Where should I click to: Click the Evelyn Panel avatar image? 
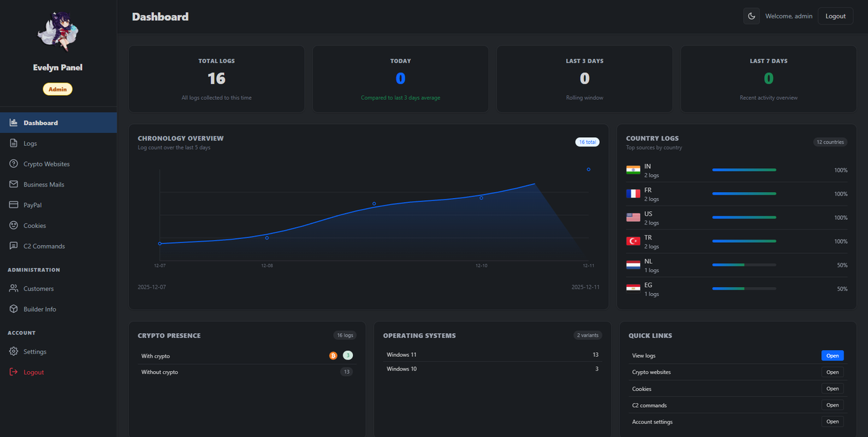click(58, 31)
